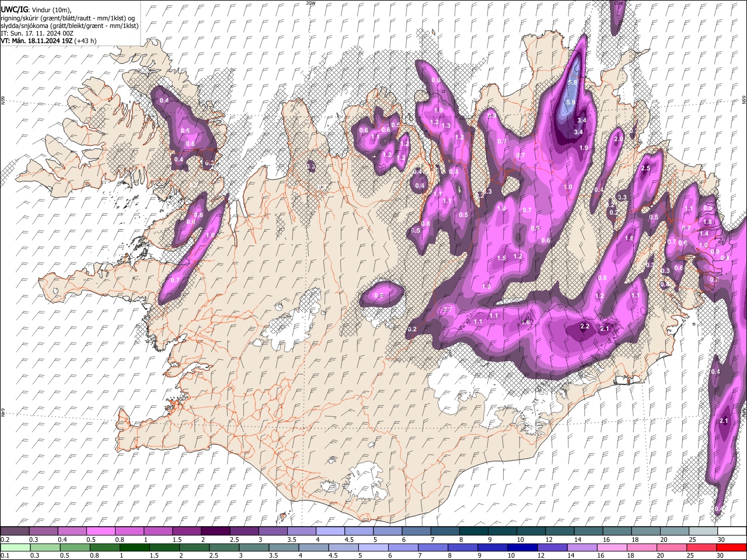
Task: Select the dark teal 8–9 swatch, top legend row
Action: (473, 531)
